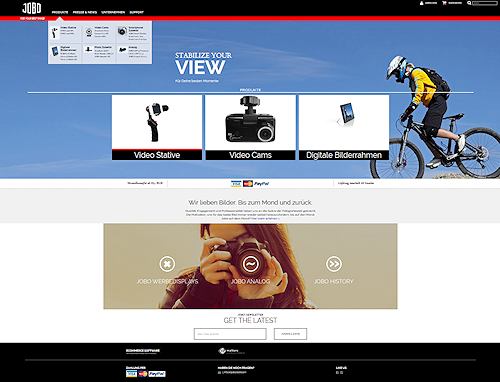This screenshot has width=500, height=382.
Task: Open the Presse & News menu
Action: pos(85,12)
